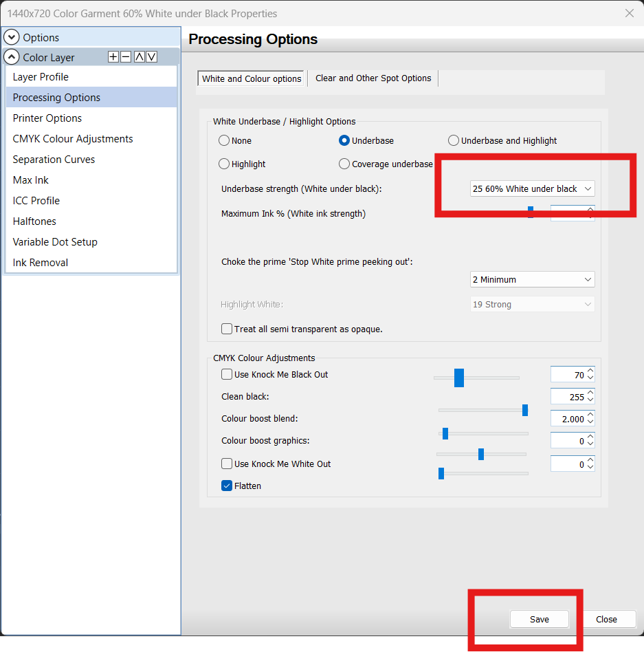Click Clean black slider thumb
644x652 pixels.
click(525, 410)
